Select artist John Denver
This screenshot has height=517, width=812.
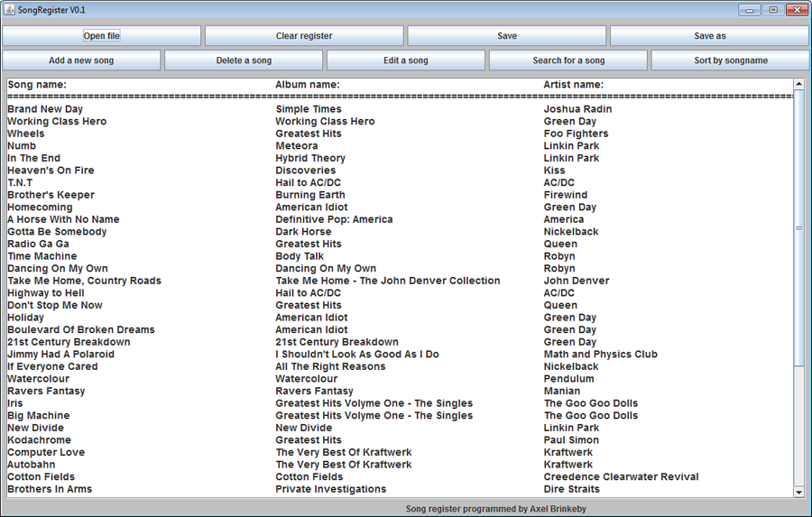click(x=577, y=281)
